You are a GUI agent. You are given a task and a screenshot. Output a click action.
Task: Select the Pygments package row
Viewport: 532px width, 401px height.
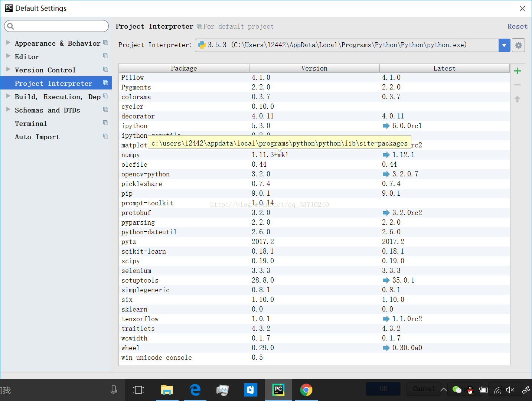[x=314, y=87]
